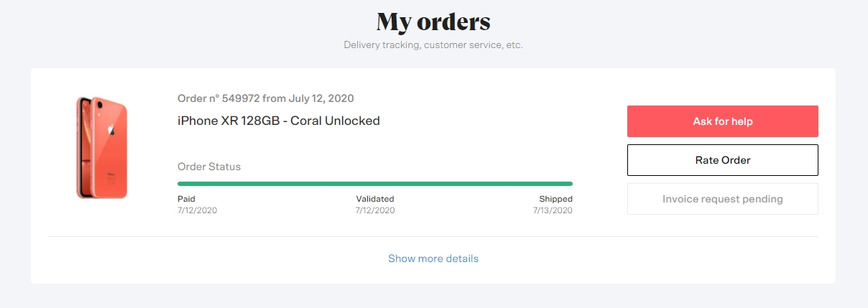Click the Apple logo on the phone picture
The height and width of the screenshot is (308, 868).
point(111,130)
